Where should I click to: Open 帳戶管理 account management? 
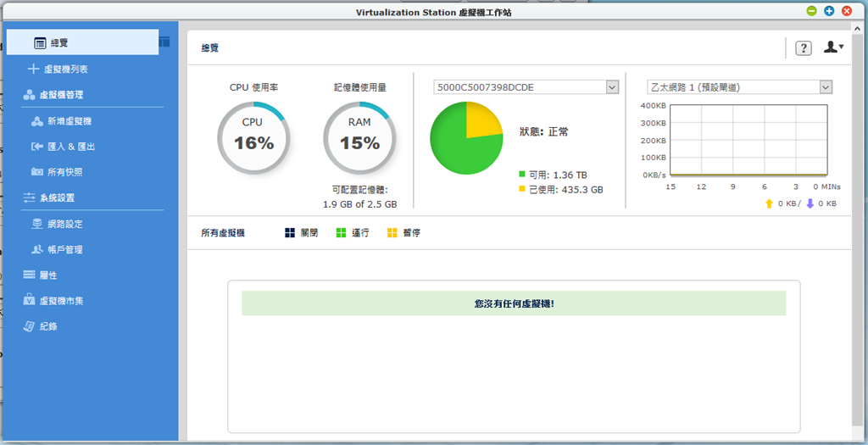tap(65, 249)
